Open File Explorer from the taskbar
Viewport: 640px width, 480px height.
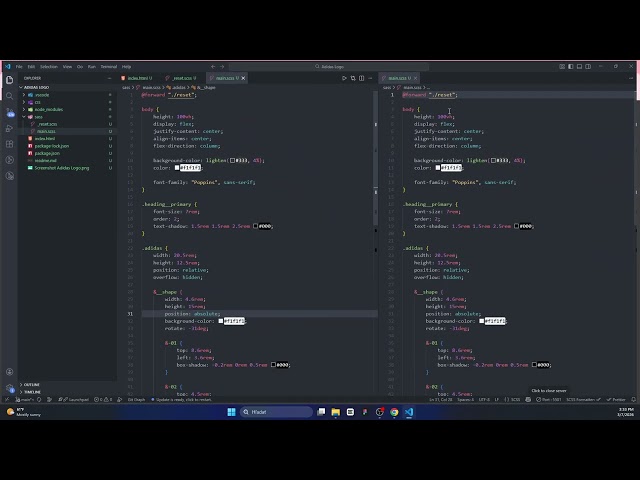336,412
